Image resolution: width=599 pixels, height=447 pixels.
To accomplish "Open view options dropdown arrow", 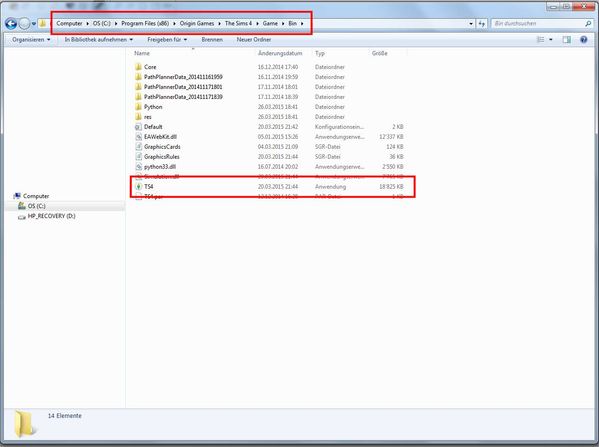I will (551, 39).
